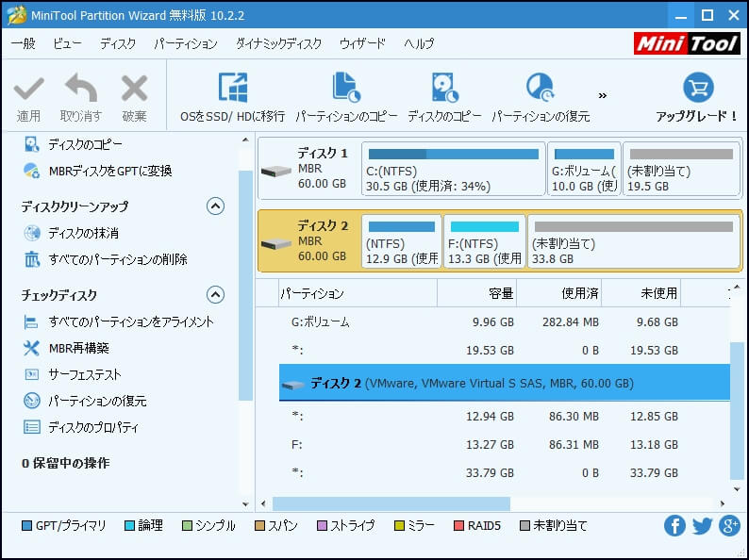Sort by the 容量 column header
749x560 pixels.
coord(476,293)
